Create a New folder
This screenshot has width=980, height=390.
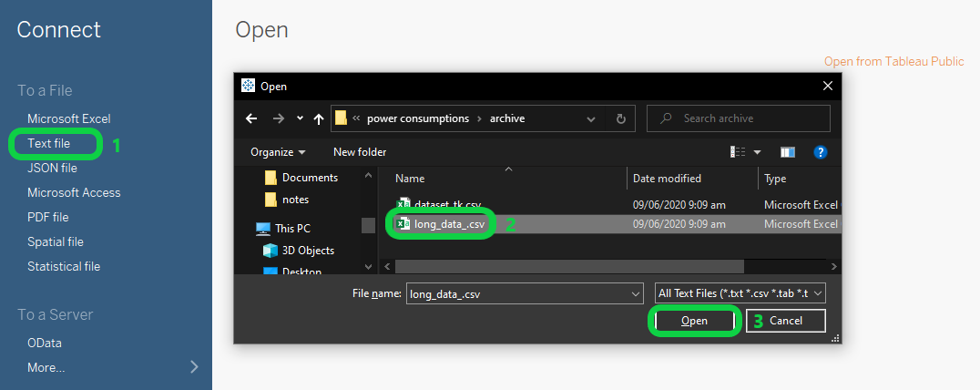click(x=360, y=152)
